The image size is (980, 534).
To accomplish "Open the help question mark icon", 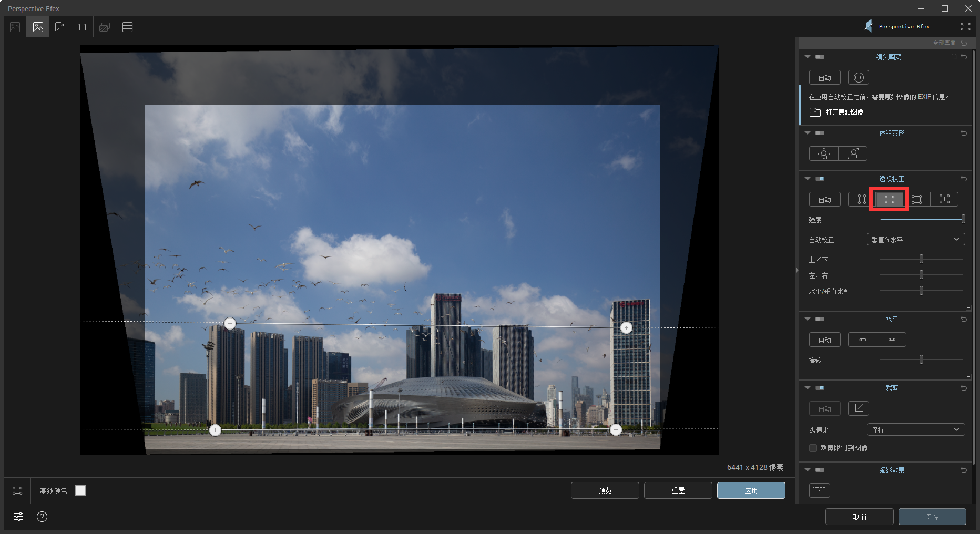I will pos(42,517).
